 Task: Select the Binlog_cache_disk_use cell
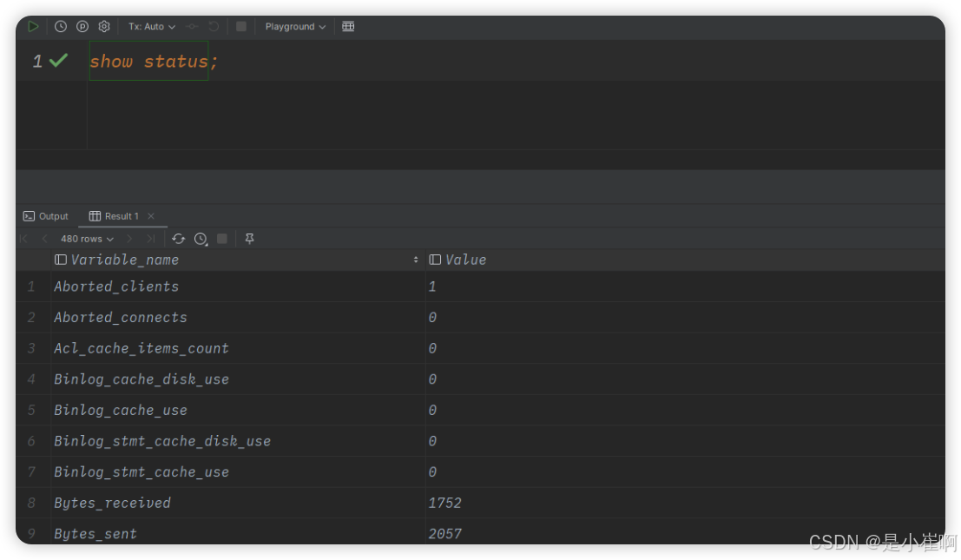point(238,379)
